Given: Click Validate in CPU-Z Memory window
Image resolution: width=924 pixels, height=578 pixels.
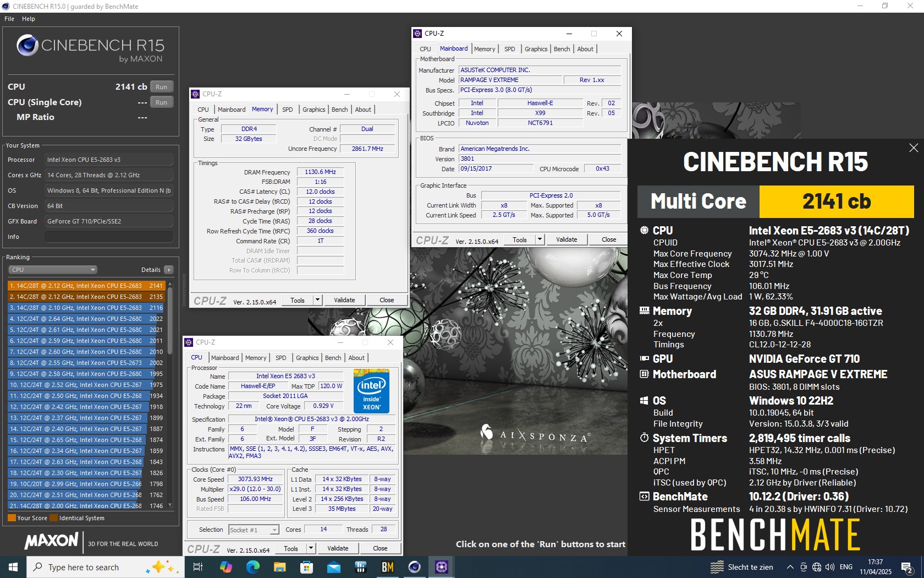Looking at the screenshot, I should (344, 300).
